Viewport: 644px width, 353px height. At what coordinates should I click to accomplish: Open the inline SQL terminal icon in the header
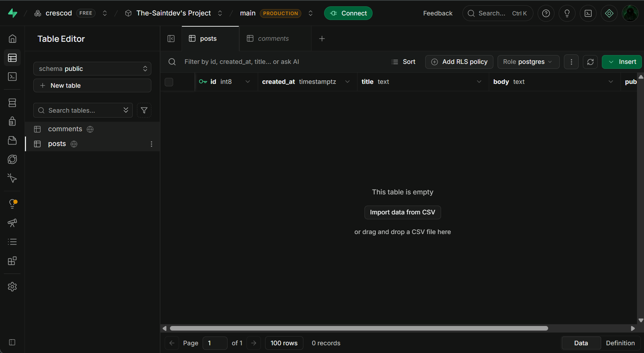[x=588, y=13]
